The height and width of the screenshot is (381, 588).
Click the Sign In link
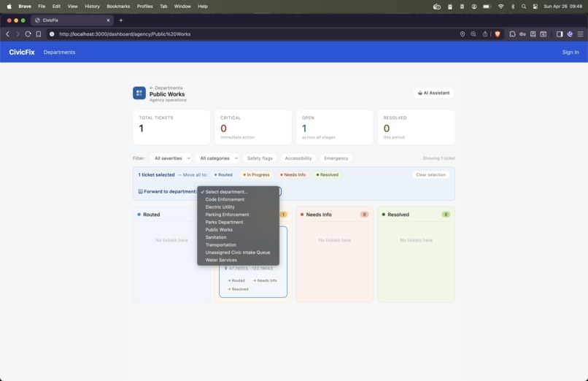pyautogui.click(x=570, y=52)
